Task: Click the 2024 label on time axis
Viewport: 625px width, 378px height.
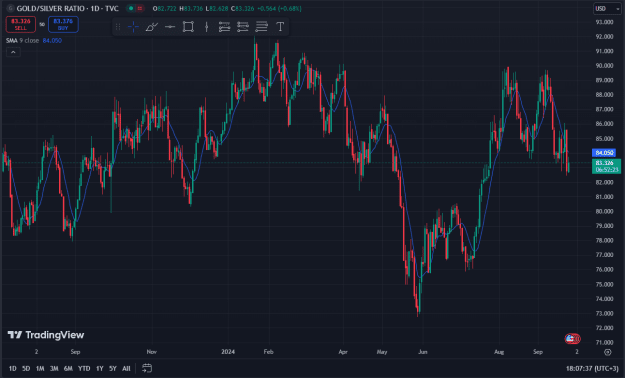Action: [x=228, y=352]
